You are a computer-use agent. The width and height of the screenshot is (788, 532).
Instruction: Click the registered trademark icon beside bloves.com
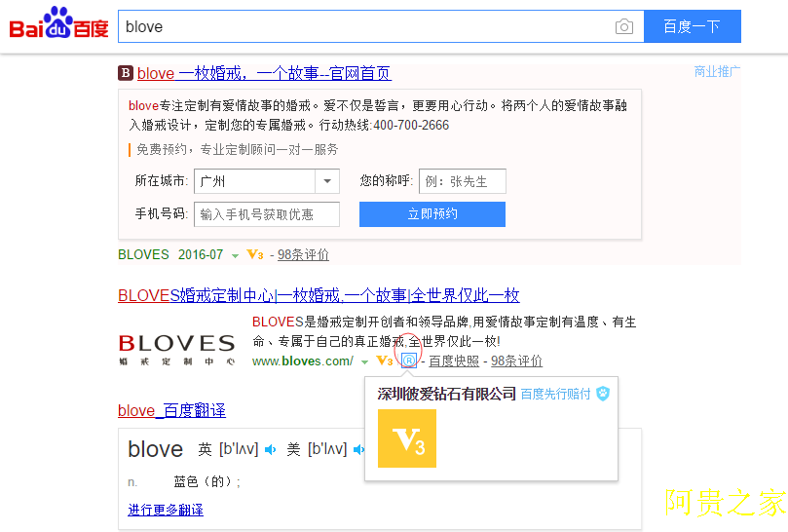(409, 361)
